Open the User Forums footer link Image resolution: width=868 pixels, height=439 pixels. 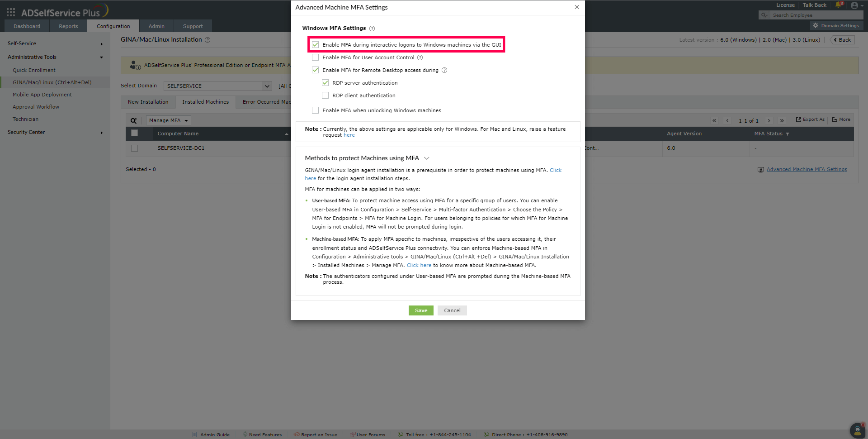coord(368,435)
